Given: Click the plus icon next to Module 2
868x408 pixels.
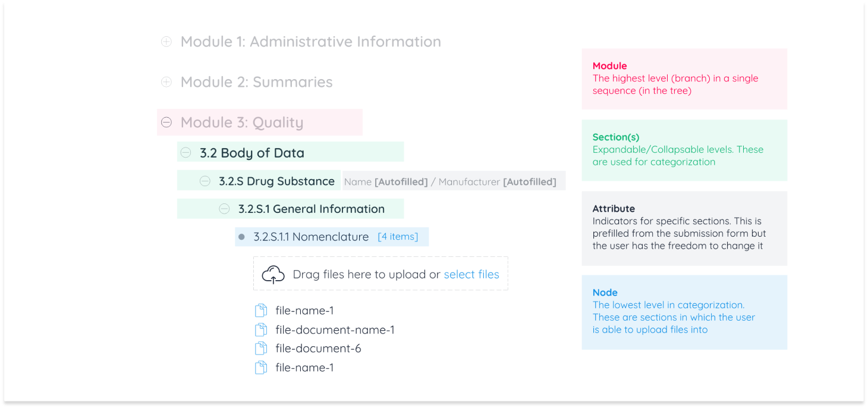Looking at the screenshot, I should (x=166, y=81).
